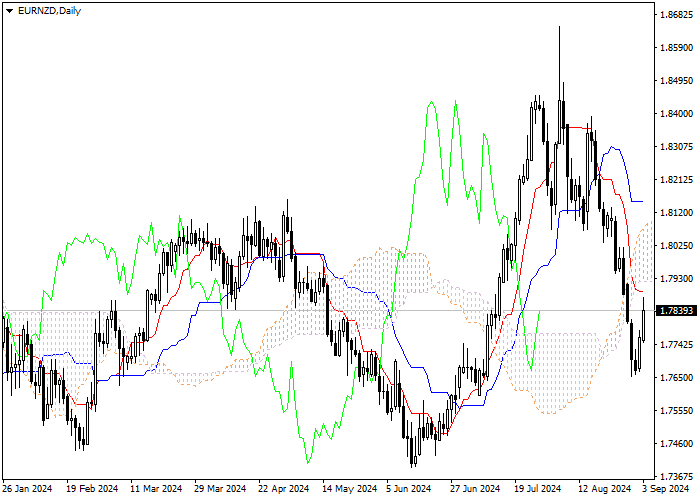Click the 12 Aug 2024 date label
Screen dimensions: 700x500
click(604, 489)
